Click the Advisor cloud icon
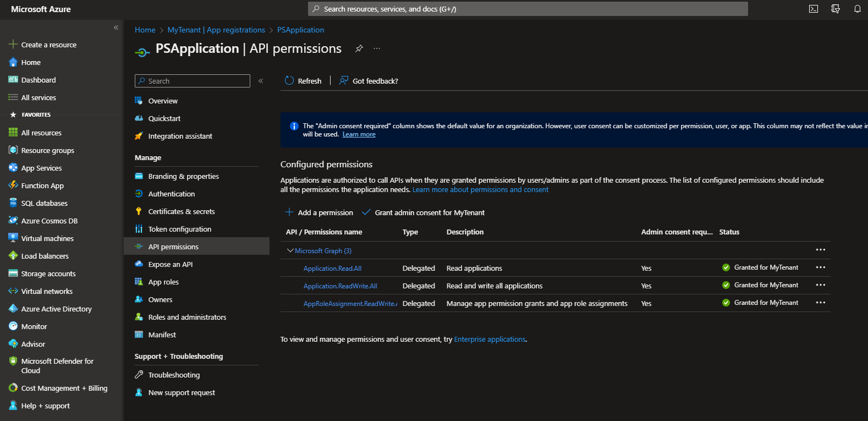The image size is (868, 421). 13,344
